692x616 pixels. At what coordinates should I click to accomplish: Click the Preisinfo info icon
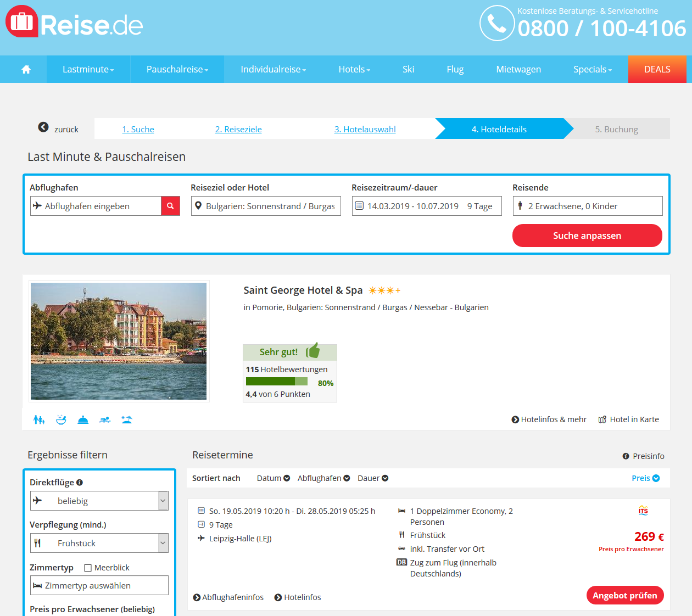pos(626,456)
